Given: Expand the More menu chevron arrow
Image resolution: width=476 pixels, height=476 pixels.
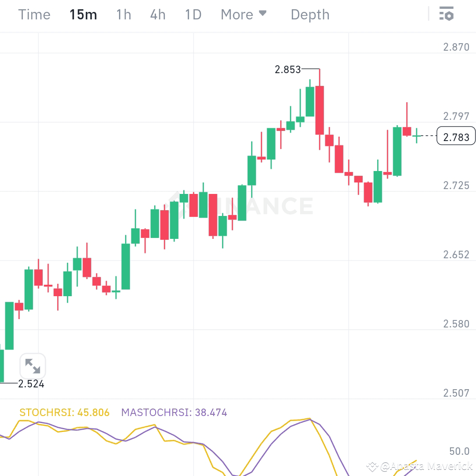Looking at the screenshot, I should click(x=263, y=14).
